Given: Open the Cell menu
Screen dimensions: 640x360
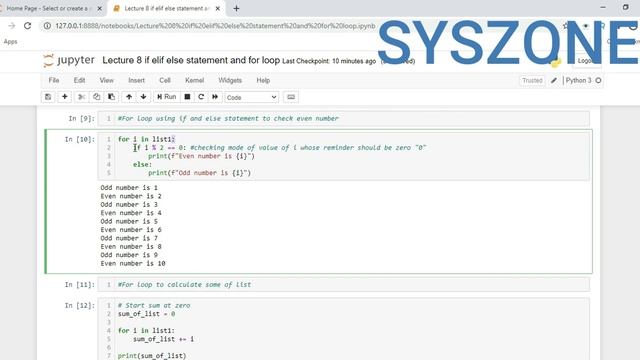Looking at the screenshot, I should 165,80.
